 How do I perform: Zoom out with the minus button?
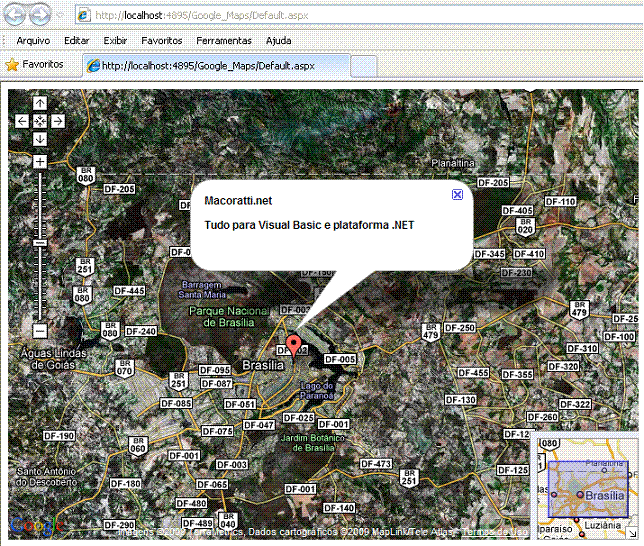click(40, 331)
